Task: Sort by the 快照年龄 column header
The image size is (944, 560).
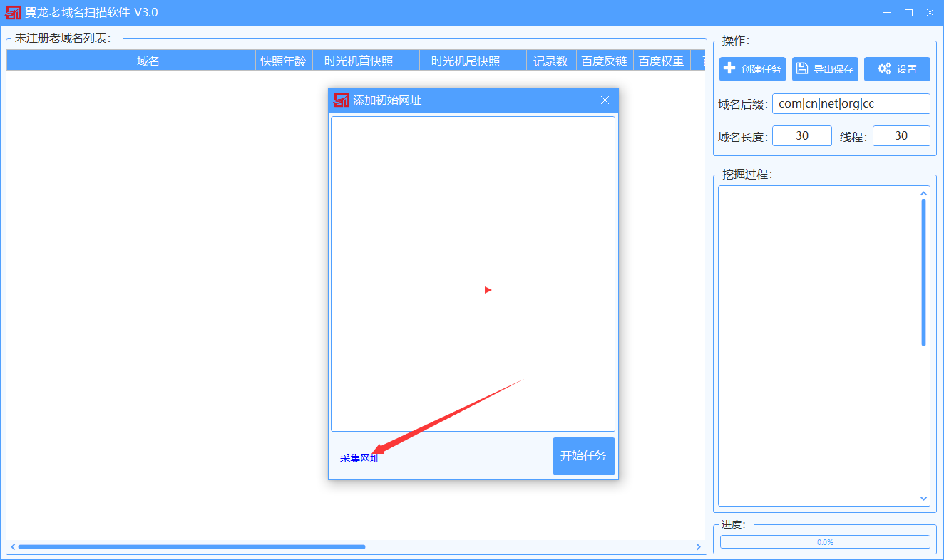Action: (283, 61)
